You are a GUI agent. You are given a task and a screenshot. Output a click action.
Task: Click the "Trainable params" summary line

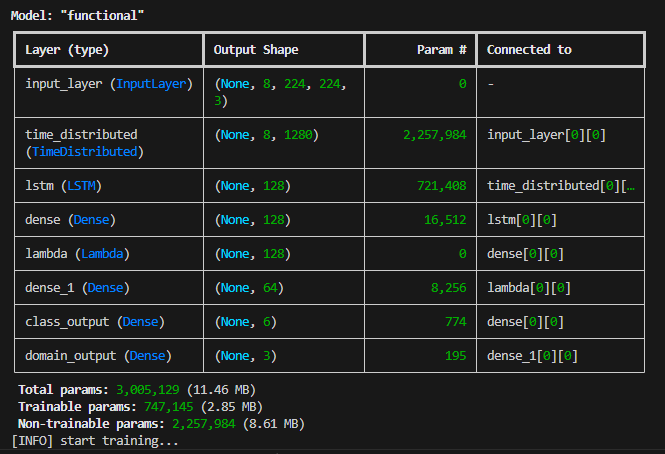point(140,407)
